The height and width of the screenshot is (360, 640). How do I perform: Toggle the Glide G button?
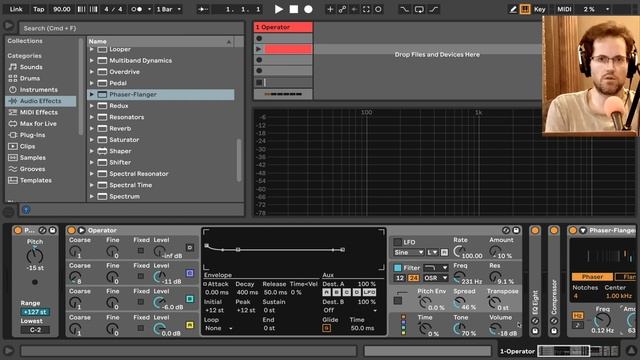327,328
